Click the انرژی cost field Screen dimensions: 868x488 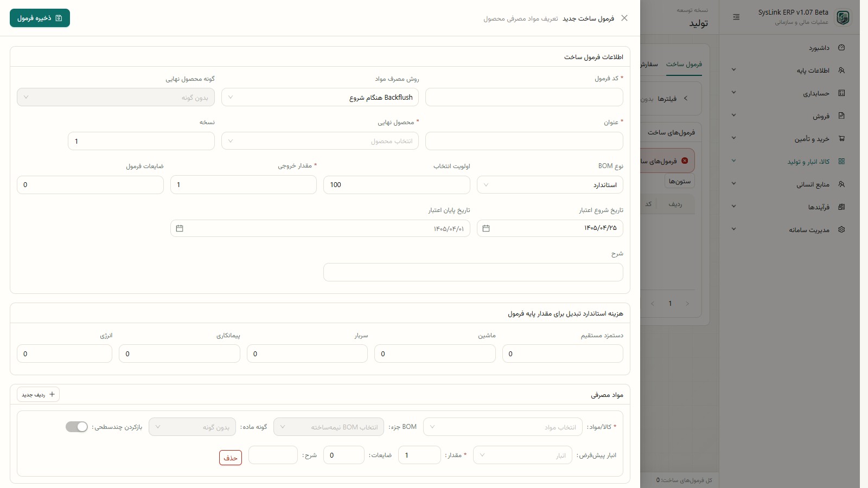coord(65,354)
